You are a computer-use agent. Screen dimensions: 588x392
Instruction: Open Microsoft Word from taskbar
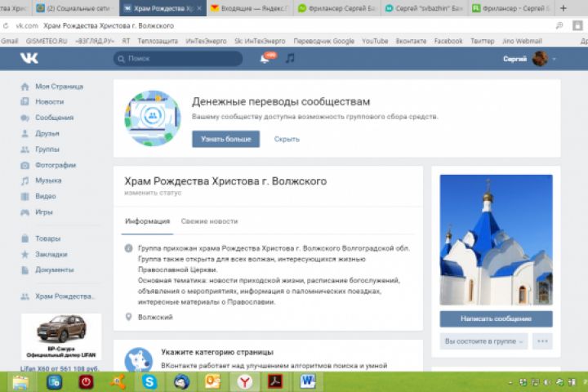click(x=308, y=382)
